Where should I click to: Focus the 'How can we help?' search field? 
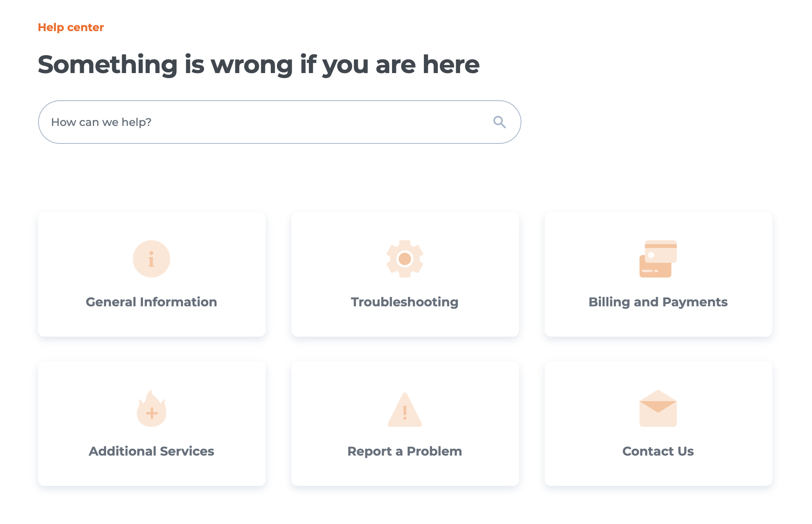279,122
